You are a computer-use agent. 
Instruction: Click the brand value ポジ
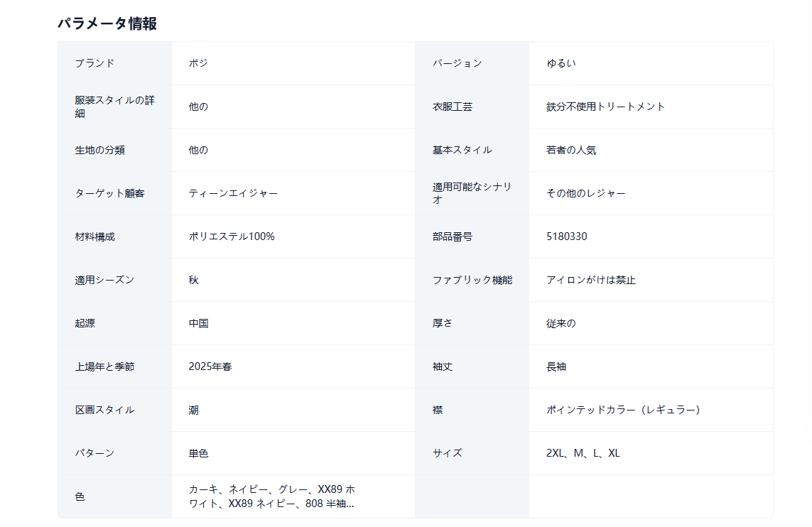[198, 63]
